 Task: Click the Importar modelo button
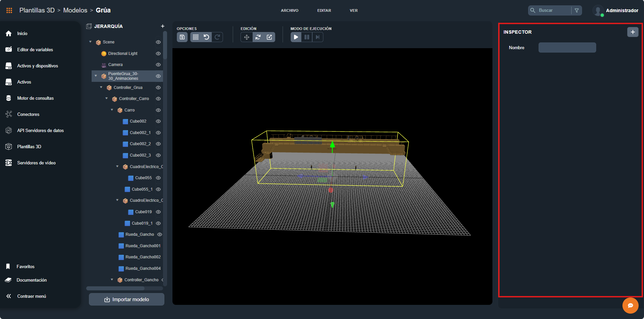pyautogui.click(x=126, y=299)
